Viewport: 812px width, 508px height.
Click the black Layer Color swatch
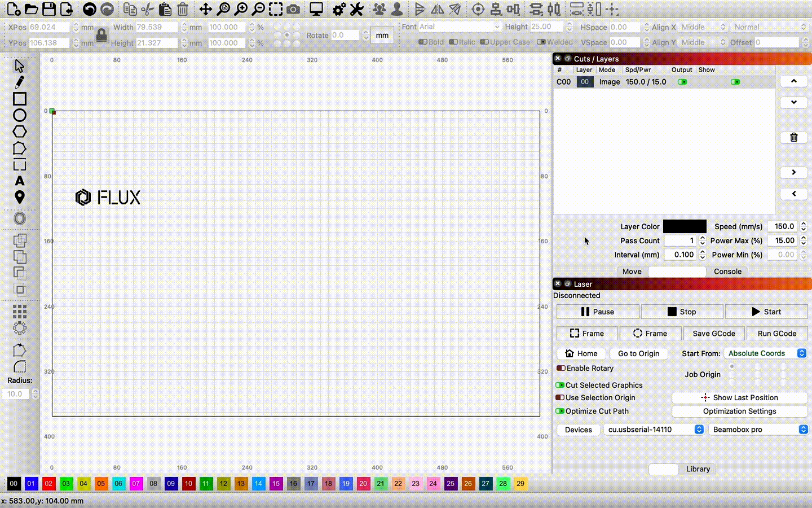pyautogui.click(x=685, y=226)
